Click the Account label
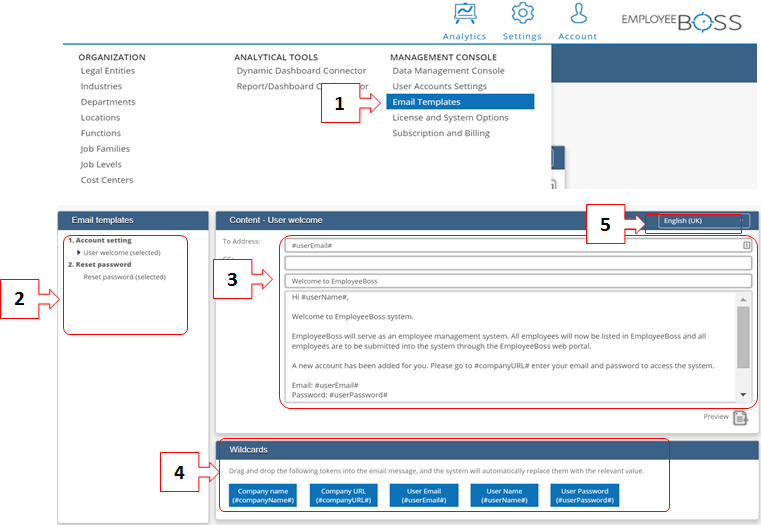 [x=578, y=36]
